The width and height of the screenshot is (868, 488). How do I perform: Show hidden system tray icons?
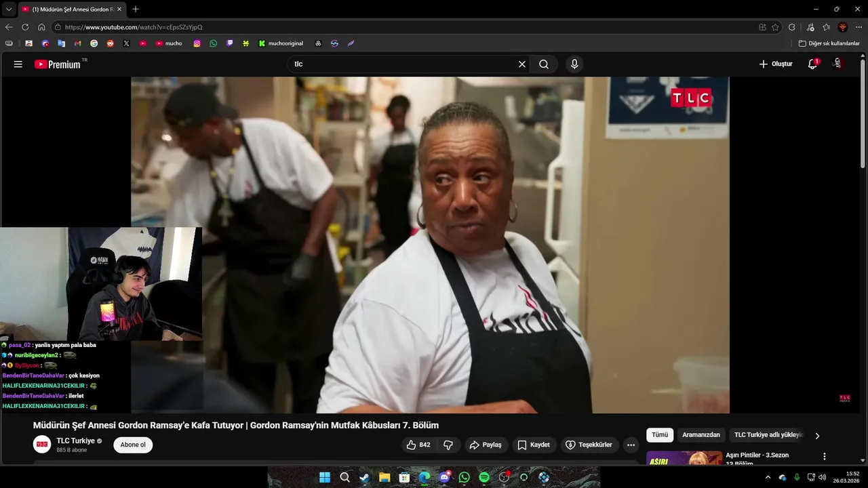(x=768, y=477)
